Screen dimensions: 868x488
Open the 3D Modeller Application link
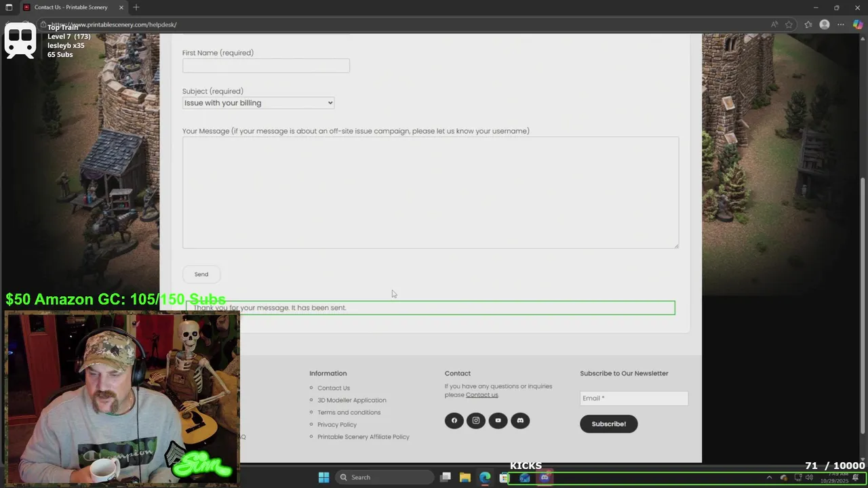coord(352,401)
